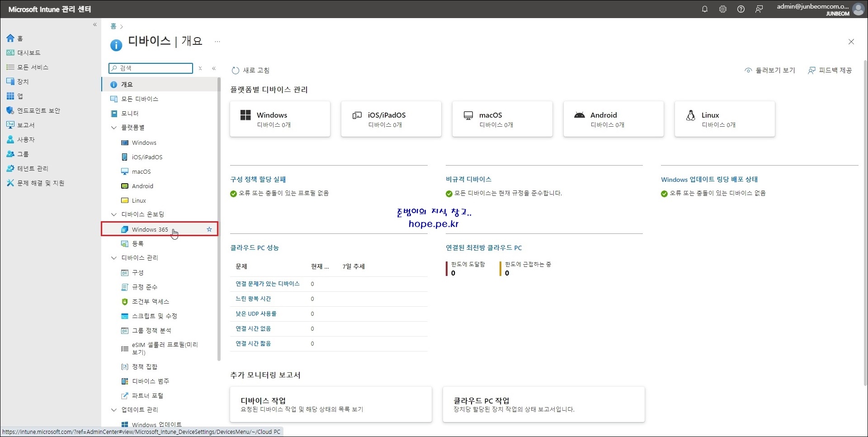The height and width of the screenshot is (437, 868).
Task: Open the notifications bell icon
Action: (704, 9)
